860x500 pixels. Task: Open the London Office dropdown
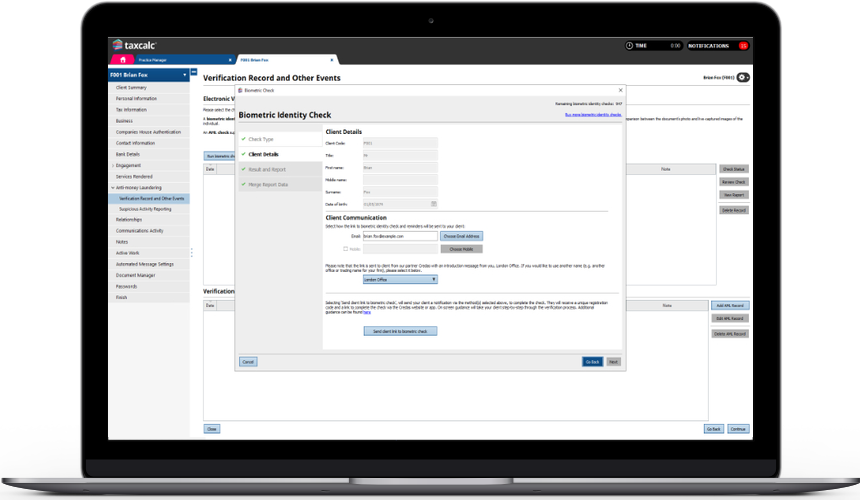pos(400,280)
